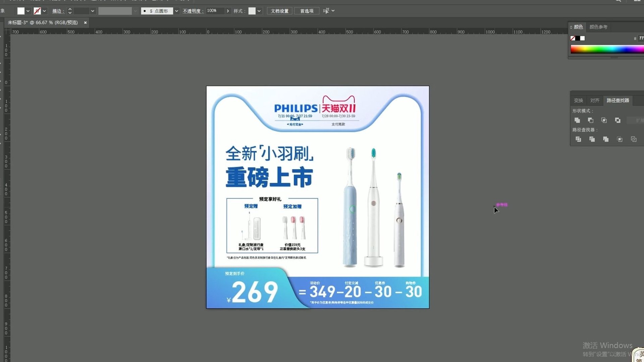Click the 全新「小羽刷」 title on artboard
644x362 pixels.
(x=270, y=154)
